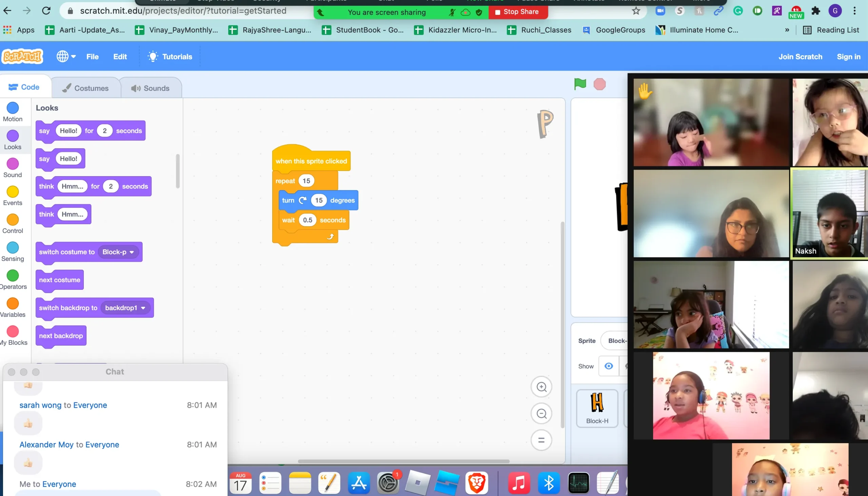868x496 pixels.
Task: Open the File menu
Action: pos(92,57)
